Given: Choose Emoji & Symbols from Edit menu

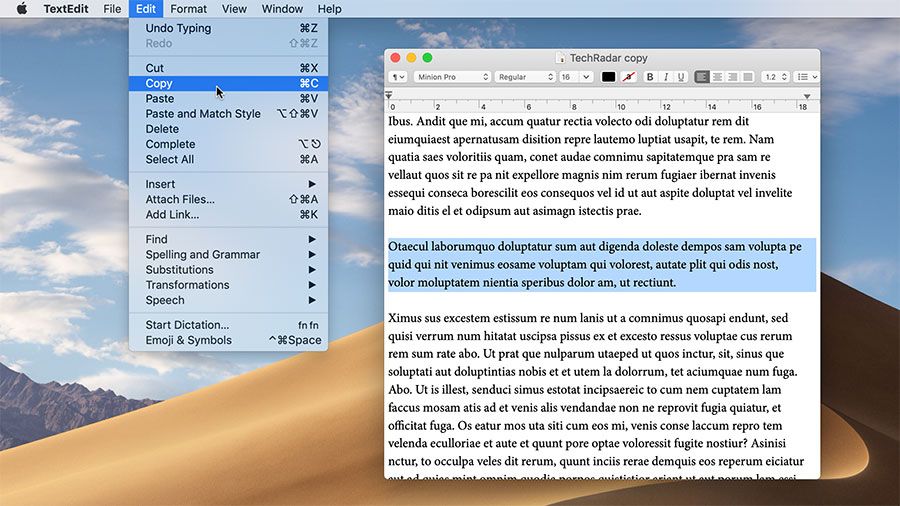Looking at the screenshot, I should pos(228,340).
